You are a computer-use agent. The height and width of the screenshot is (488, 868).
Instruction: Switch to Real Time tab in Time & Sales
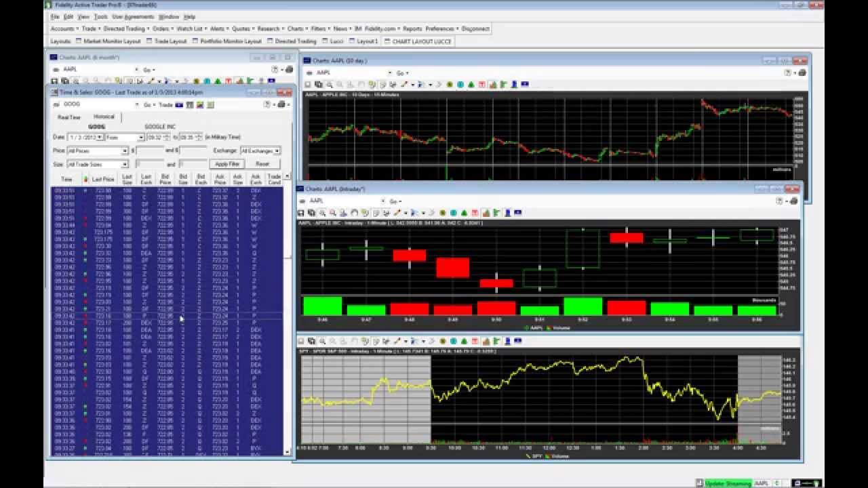click(69, 117)
